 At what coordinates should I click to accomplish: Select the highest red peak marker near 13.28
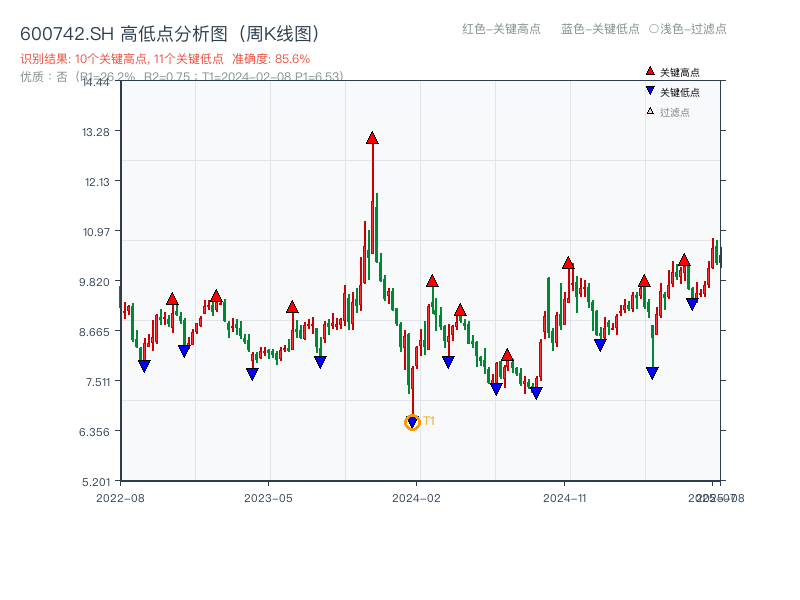point(372,138)
